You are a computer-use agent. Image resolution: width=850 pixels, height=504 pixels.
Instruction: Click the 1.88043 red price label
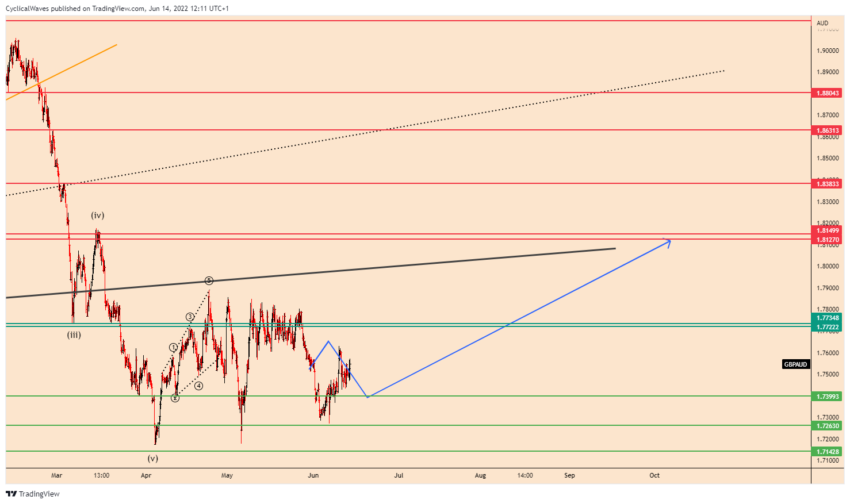coord(826,93)
